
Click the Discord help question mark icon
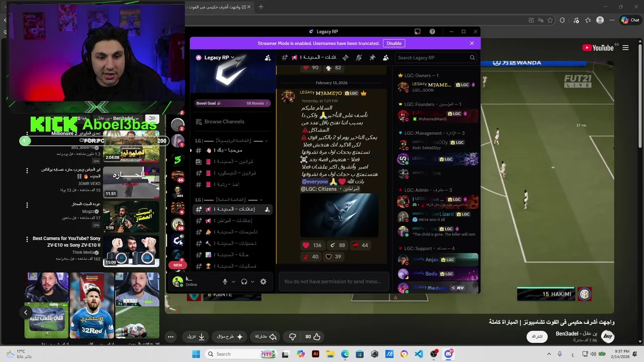[432, 32]
